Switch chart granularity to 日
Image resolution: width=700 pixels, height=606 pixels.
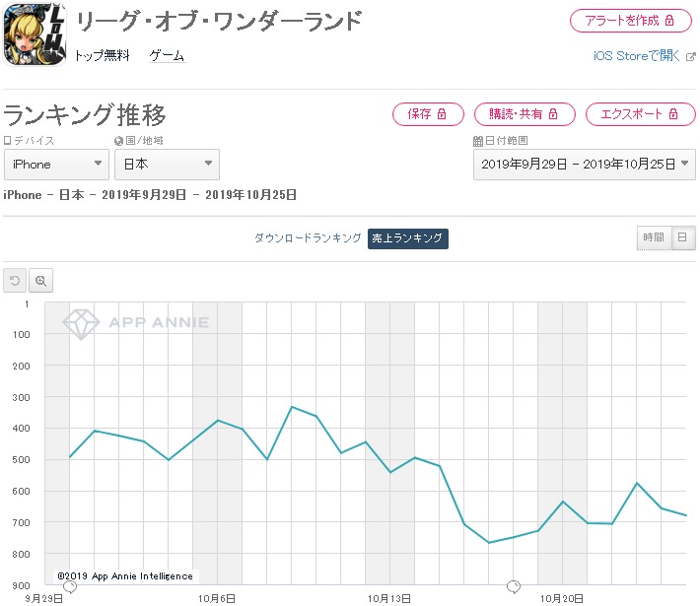(683, 237)
